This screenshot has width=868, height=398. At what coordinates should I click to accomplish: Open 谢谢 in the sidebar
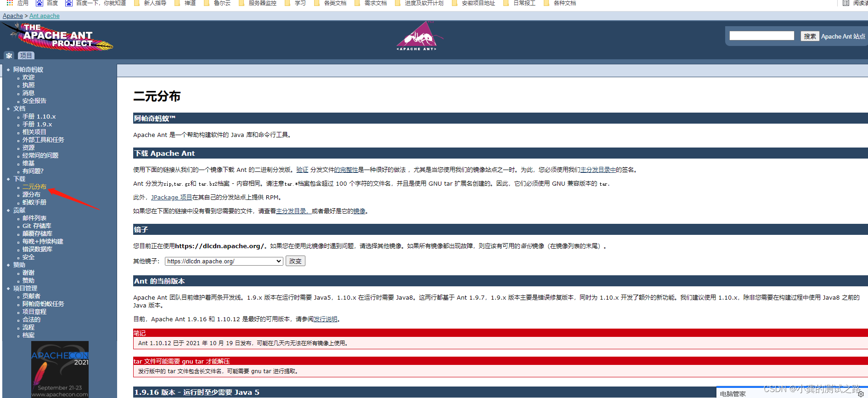coord(28,273)
